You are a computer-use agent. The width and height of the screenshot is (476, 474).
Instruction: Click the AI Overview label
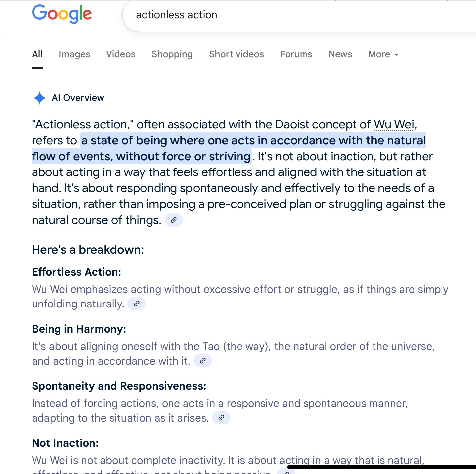point(78,98)
